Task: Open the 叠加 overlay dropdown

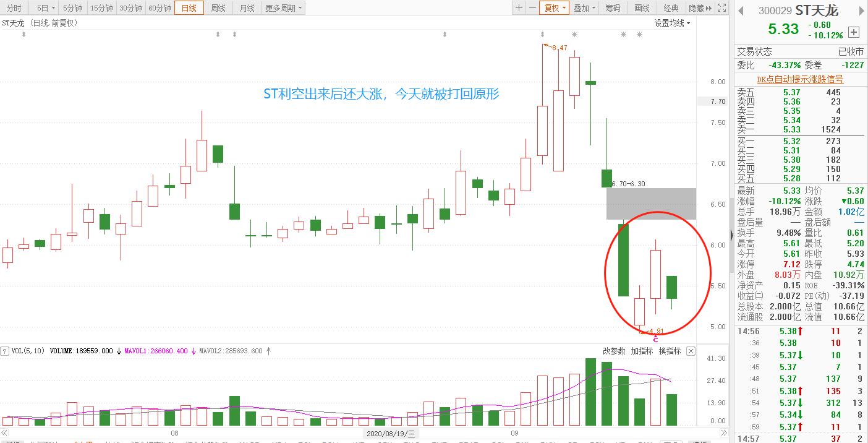Action: [x=584, y=8]
